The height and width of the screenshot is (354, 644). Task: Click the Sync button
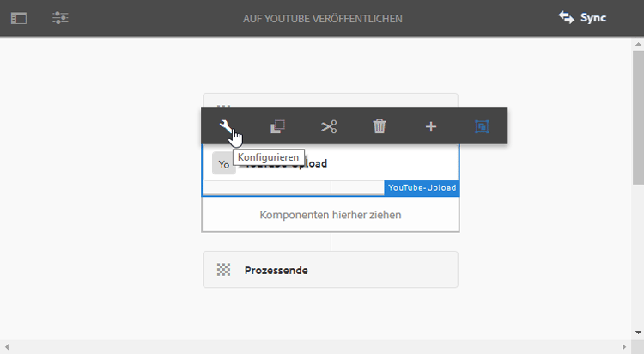tap(582, 18)
